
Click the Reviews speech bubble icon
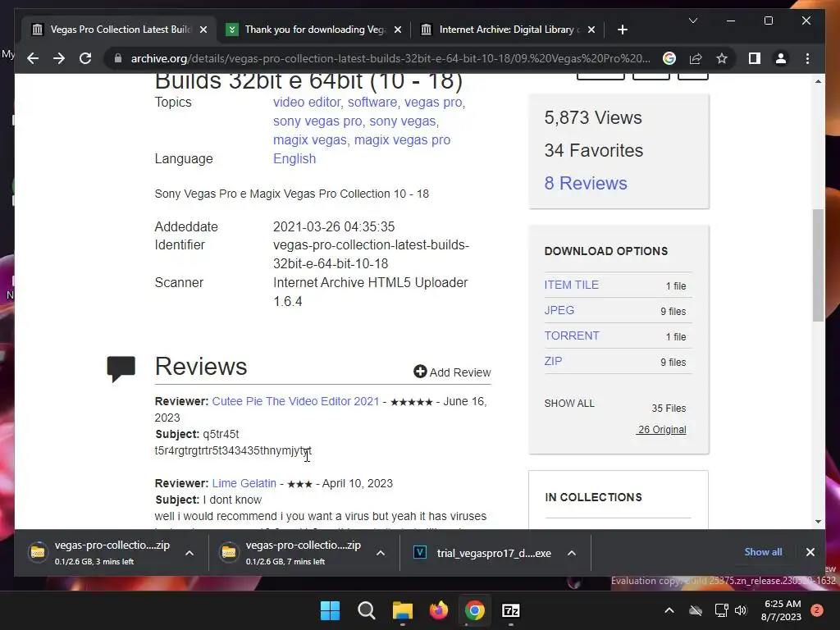click(x=121, y=368)
